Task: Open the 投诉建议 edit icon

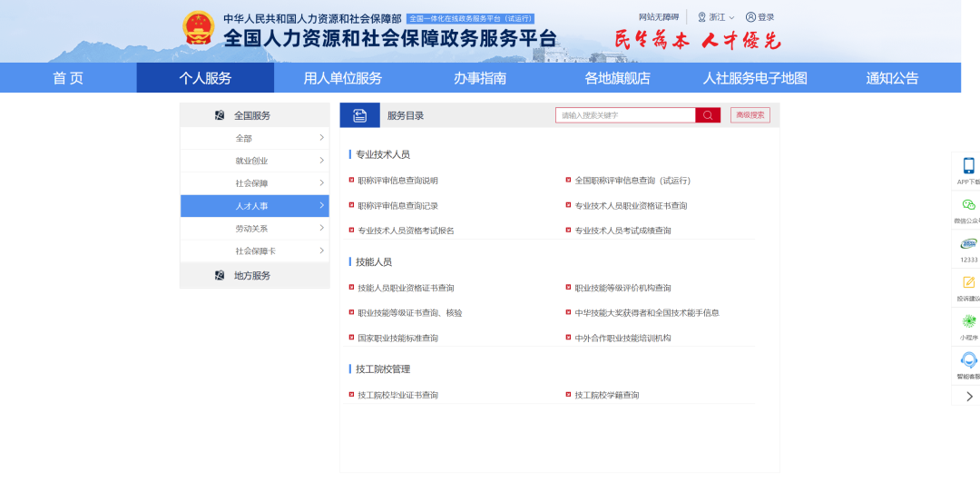Action: tap(969, 282)
